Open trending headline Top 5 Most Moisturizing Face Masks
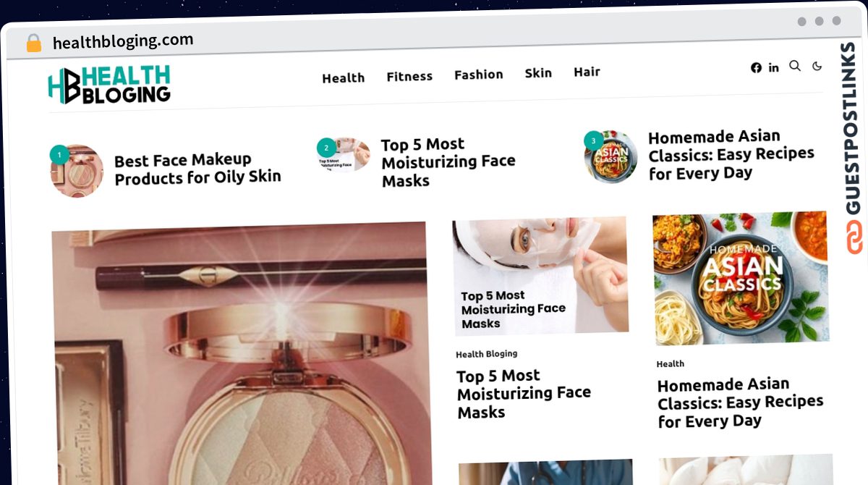The width and height of the screenshot is (868, 485). (x=448, y=162)
